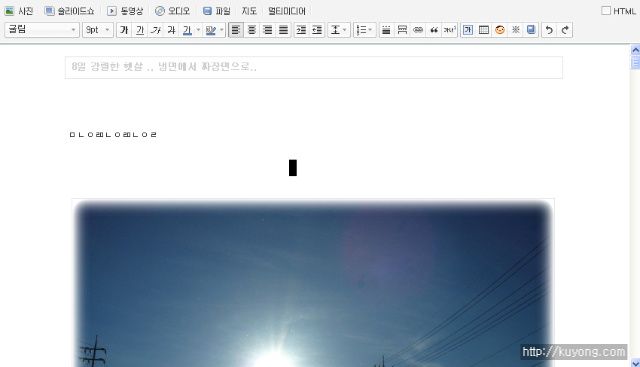Open the line spacing dropdown
This screenshot has height=367, width=640.
(x=339, y=30)
